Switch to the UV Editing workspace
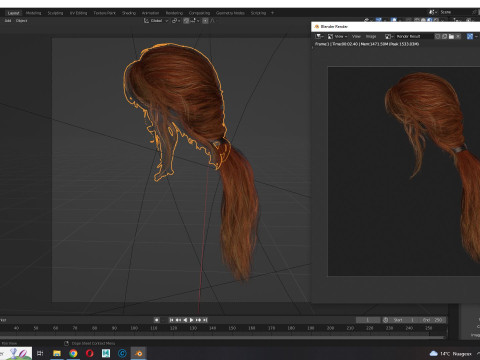The width and height of the screenshot is (480, 360). click(x=78, y=13)
